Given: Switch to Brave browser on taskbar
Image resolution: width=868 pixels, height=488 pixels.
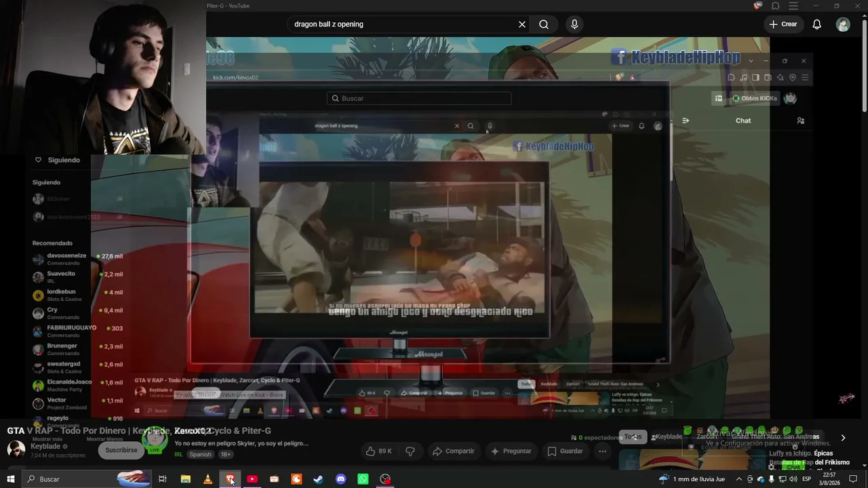Looking at the screenshot, I should coord(230,479).
